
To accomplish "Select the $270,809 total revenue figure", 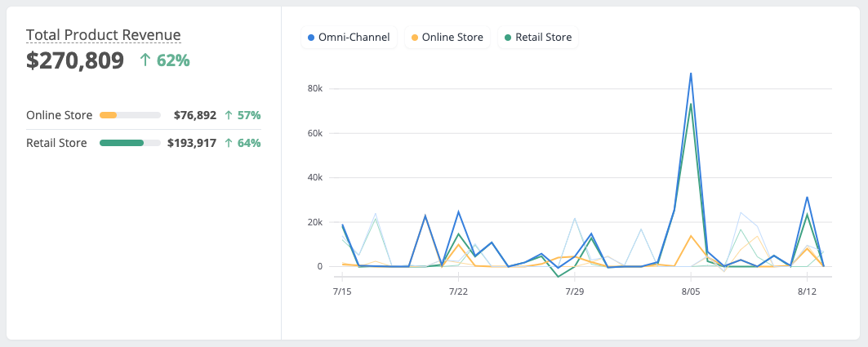I will (x=75, y=61).
